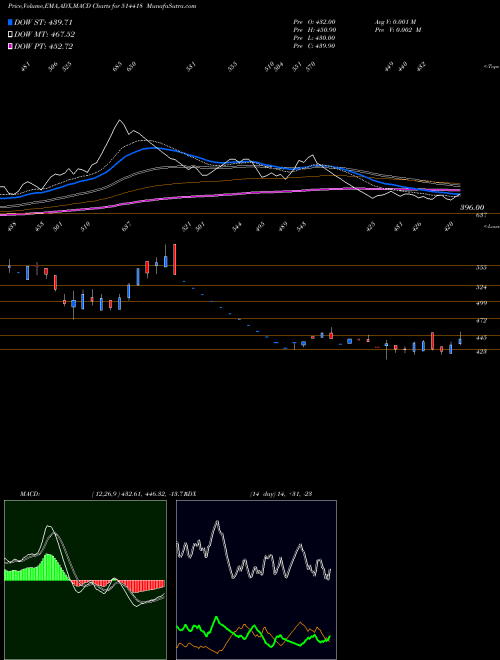Click the MACD (12,26,9) parameter values
The height and width of the screenshot is (660, 500).
coord(139,494)
